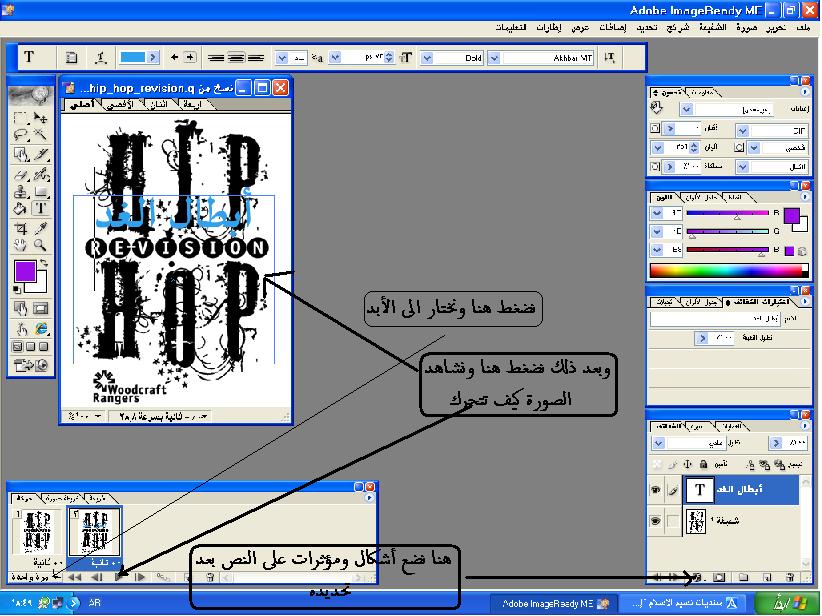Click the Preview in Internet Explorer icon

coord(41,329)
